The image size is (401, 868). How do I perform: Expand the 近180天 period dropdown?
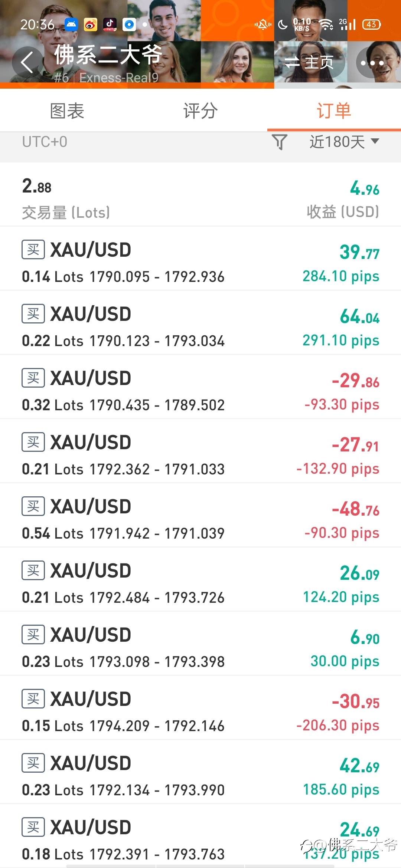(x=344, y=142)
